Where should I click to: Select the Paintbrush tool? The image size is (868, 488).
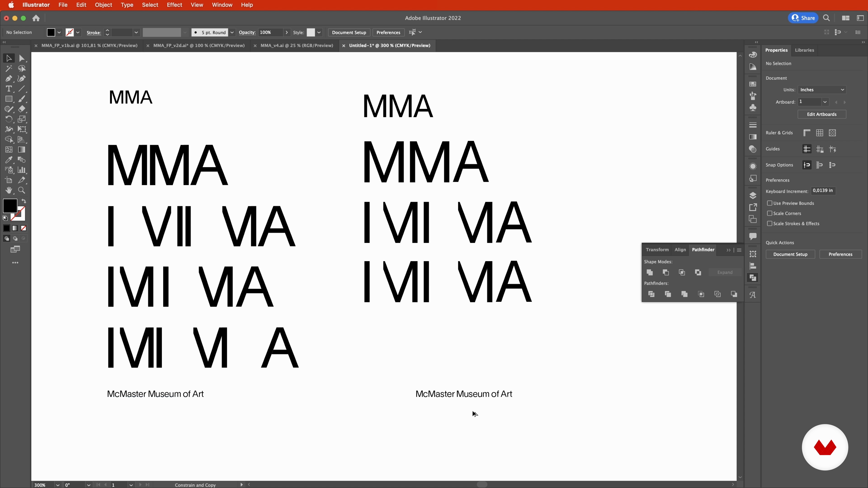click(x=22, y=99)
